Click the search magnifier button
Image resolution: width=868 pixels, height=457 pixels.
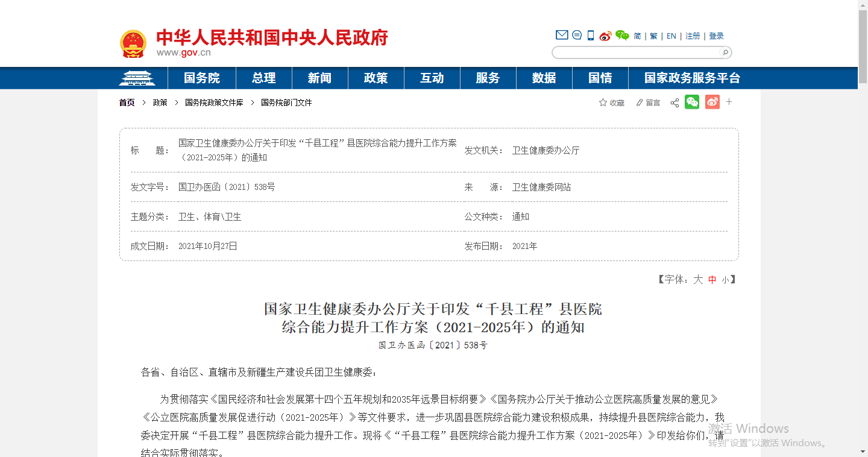pos(725,52)
